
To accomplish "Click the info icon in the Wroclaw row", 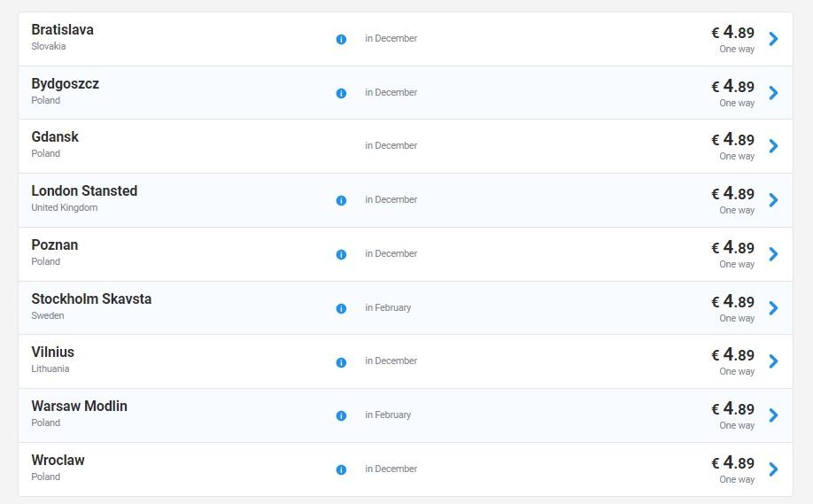I will [341, 470].
